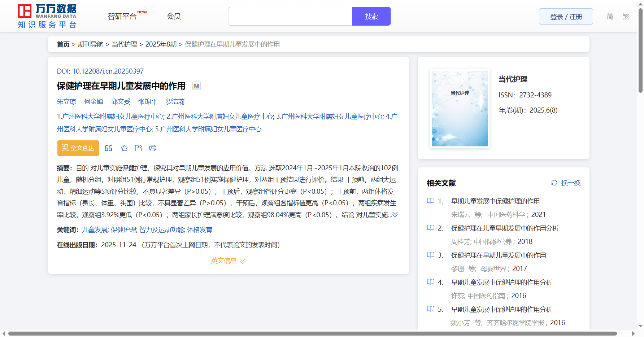Viewport: 644px width, 337px height.
Task: Click the quote citation icon
Action: pos(108,148)
